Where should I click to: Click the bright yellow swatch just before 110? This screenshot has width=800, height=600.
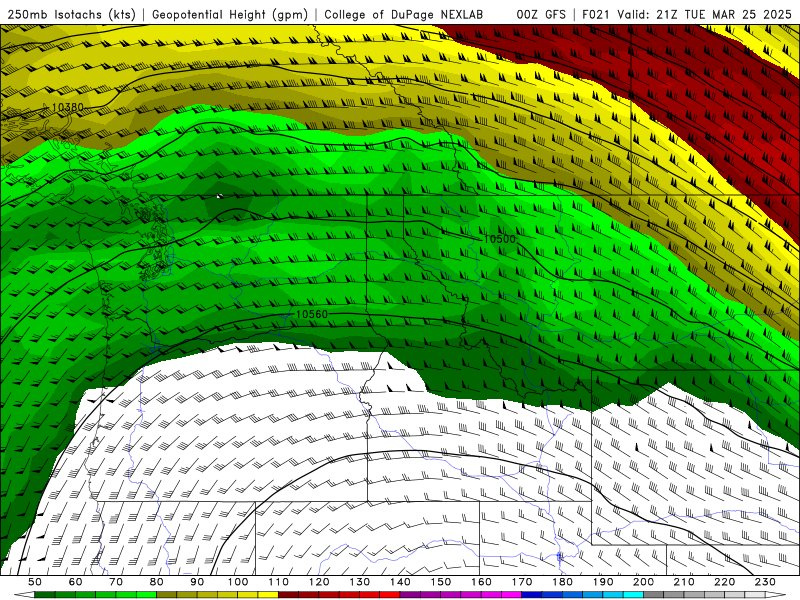[268, 595]
